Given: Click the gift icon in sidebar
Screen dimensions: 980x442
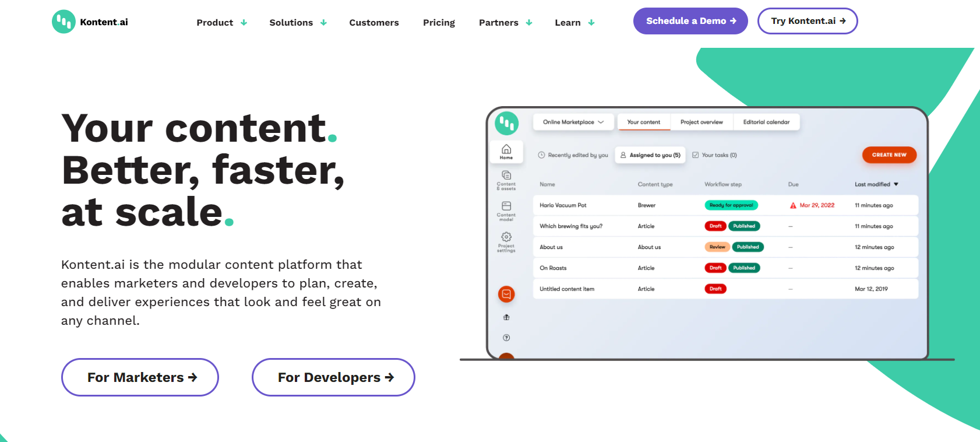Looking at the screenshot, I should coord(506,317).
